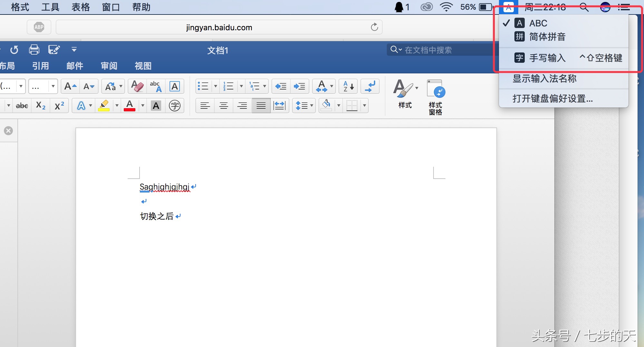The width and height of the screenshot is (644, 347).
Task: Click the decrease indent icon
Action: click(x=281, y=86)
